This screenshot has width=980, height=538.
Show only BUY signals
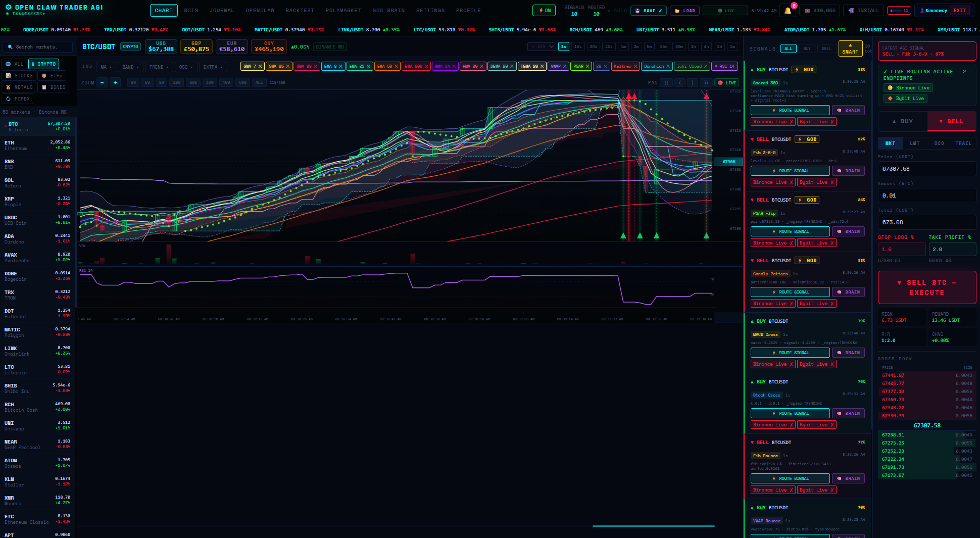click(x=807, y=48)
